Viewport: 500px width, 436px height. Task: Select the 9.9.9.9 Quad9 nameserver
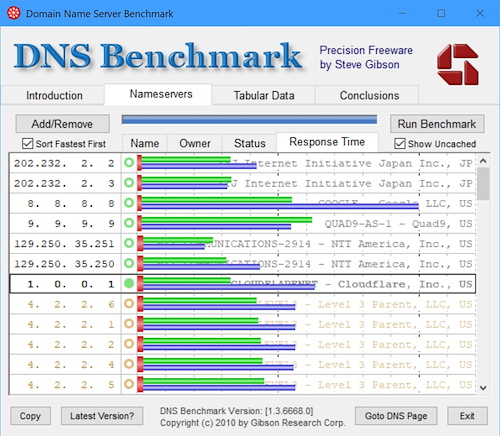[x=243, y=223]
